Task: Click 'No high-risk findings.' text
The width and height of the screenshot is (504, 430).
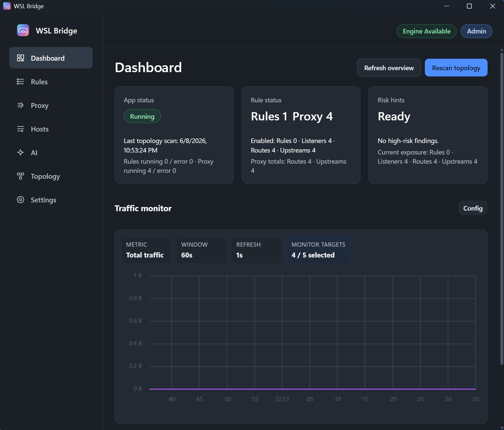Action: [x=408, y=141]
